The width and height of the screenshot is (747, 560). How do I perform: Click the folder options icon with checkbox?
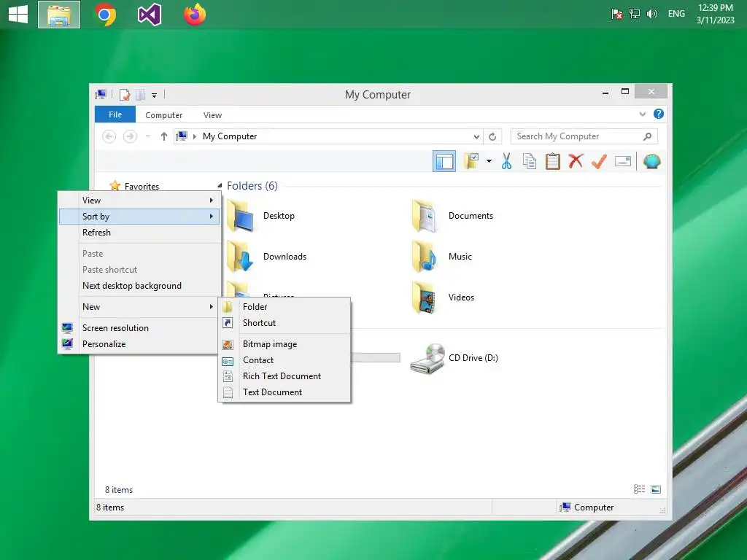tap(471, 161)
